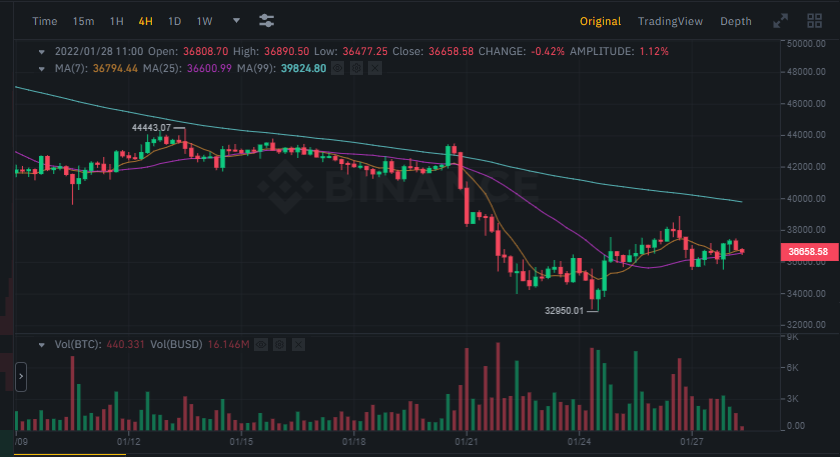Viewport: 840px width, 457px height.
Task: Click the current price label 36658.58
Action: pos(806,251)
